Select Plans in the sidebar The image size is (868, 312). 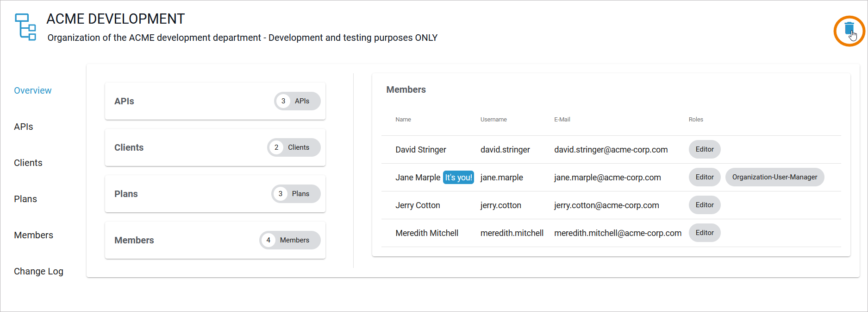tap(25, 199)
